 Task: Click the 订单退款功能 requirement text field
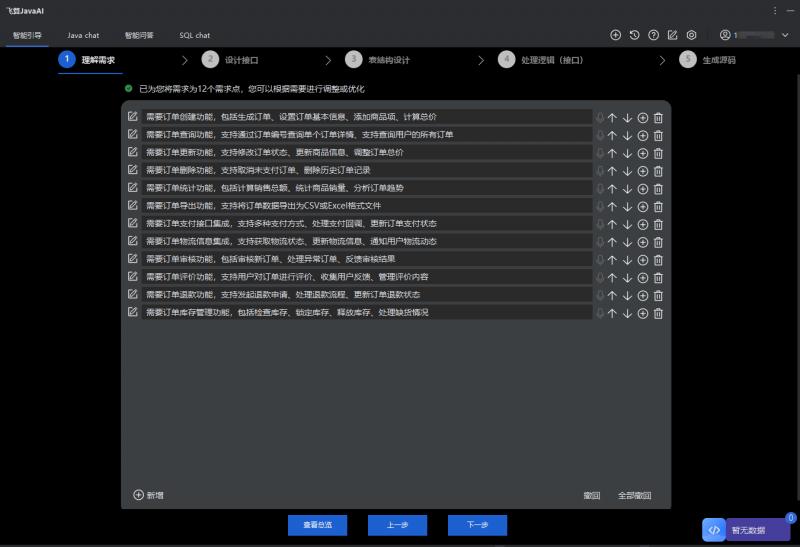[x=366, y=295]
